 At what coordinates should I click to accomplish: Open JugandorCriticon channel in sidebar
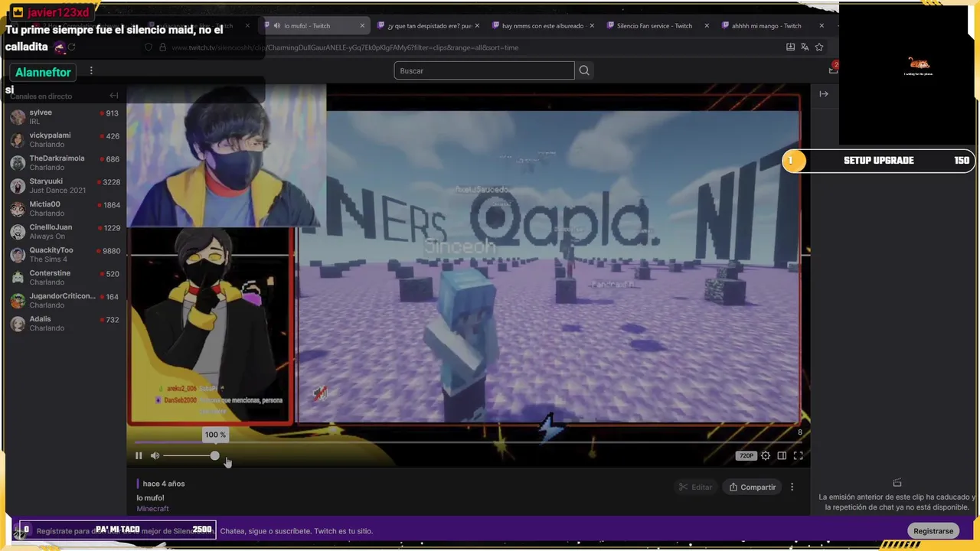point(65,301)
